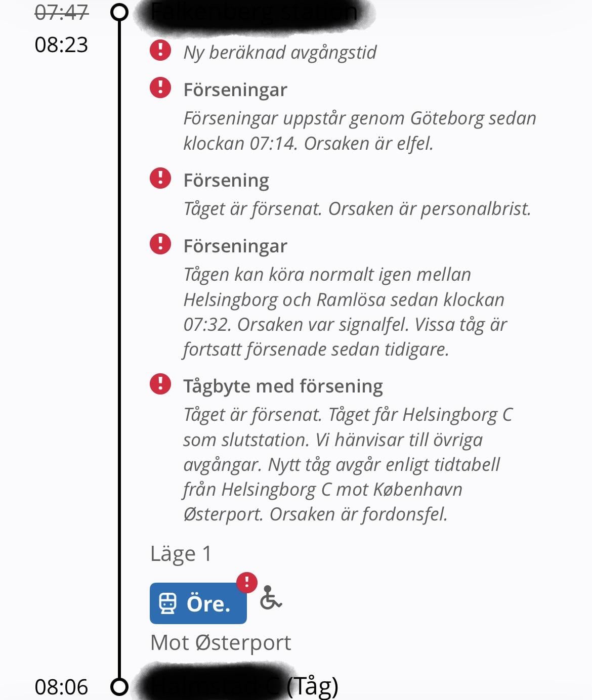Tap the "Ny beräknad avgångstid" notice text
This screenshot has height=700, width=592.
tap(280, 52)
